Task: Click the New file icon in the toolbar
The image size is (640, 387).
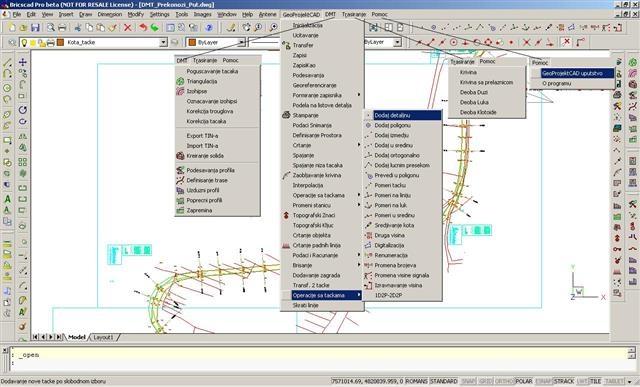Action: (12, 28)
